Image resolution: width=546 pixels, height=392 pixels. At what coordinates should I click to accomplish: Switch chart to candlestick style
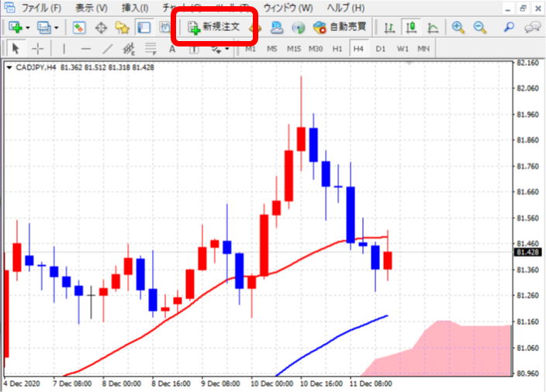pyautogui.click(x=411, y=27)
